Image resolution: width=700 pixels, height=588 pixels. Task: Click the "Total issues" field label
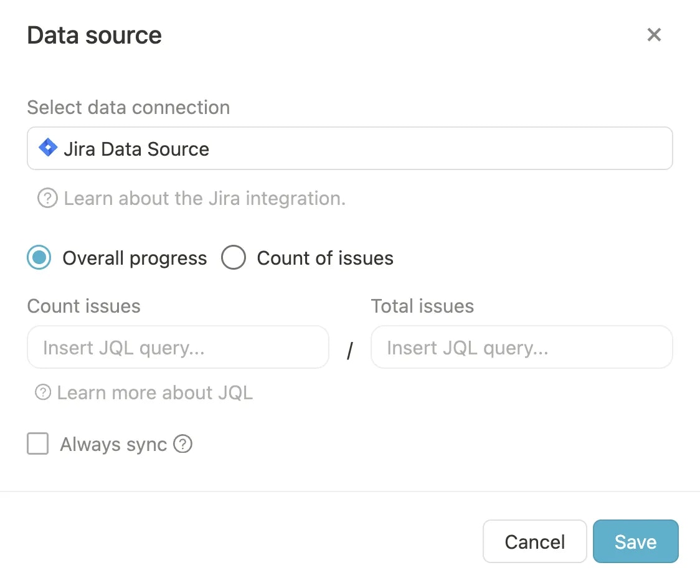[422, 306]
